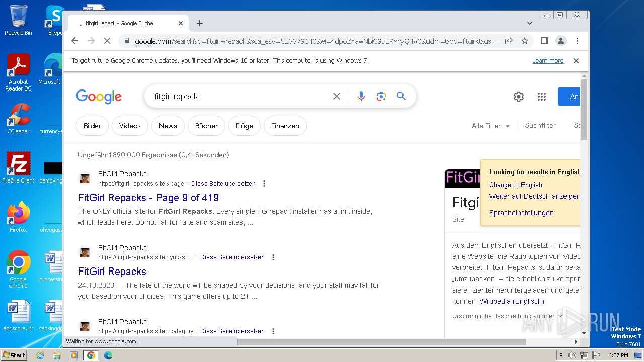This screenshot has height=362, width=644.
Task: Open Acrobat Reader DC desktop icon
Action: [18, 73]
